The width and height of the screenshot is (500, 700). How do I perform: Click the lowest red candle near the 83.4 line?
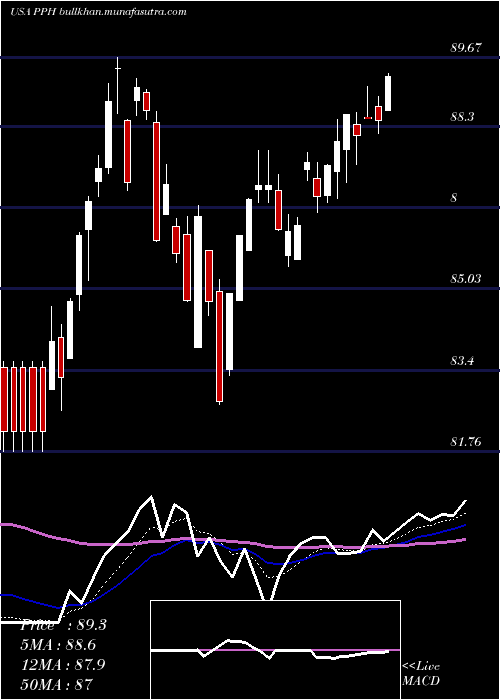[219, 347]
